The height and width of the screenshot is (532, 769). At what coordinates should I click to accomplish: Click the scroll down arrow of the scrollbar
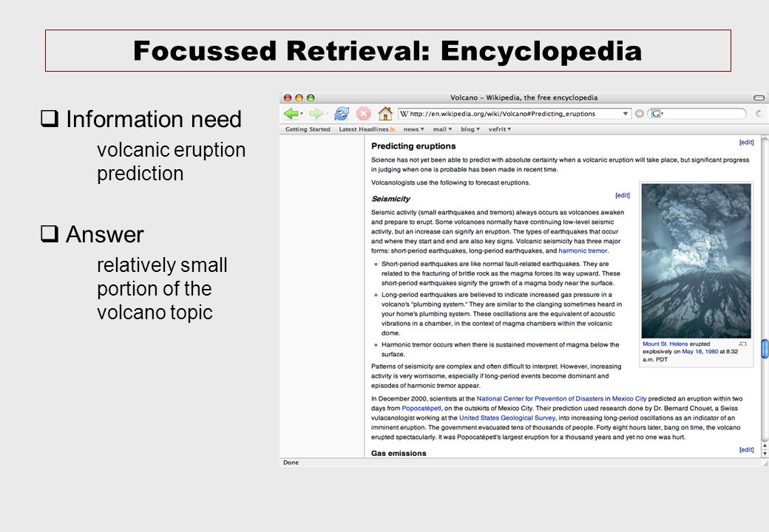(x=765, y=454)
